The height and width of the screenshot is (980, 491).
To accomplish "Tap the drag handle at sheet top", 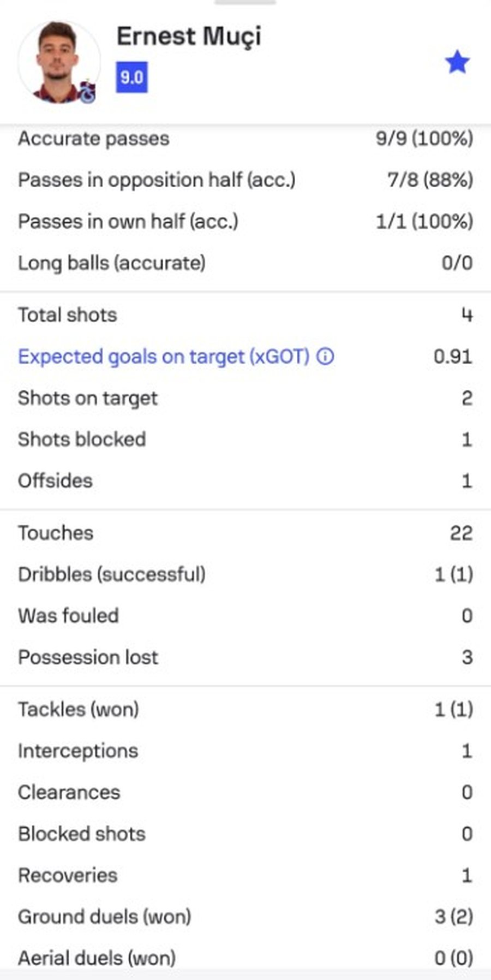I will click(245, 3).
